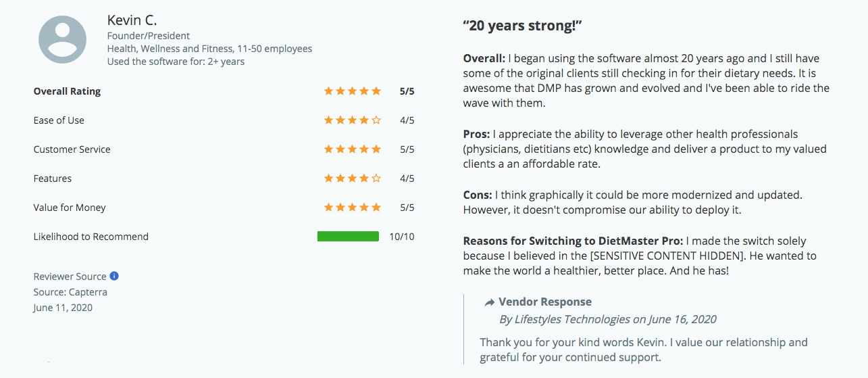The height and width of the screenshot is (378, 868).
Task: Click the green Likelihood to Recommend bar
Action: [348, 237]
